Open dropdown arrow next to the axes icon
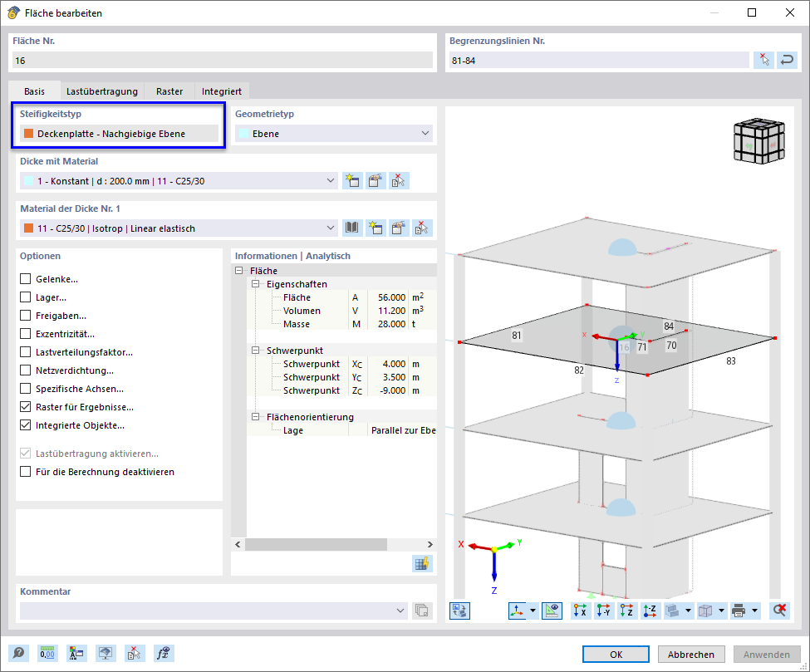Screen dimensions: 810x672 533,611
